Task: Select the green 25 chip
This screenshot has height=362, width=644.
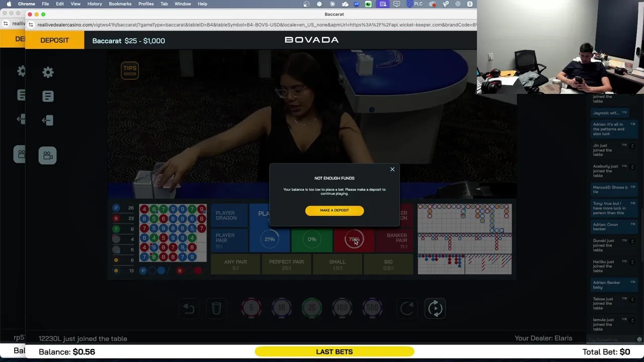Action: click(312, 308)
